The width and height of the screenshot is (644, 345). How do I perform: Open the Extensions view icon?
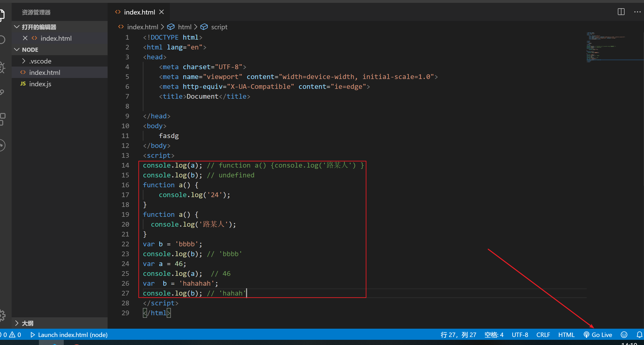point(2,119)
